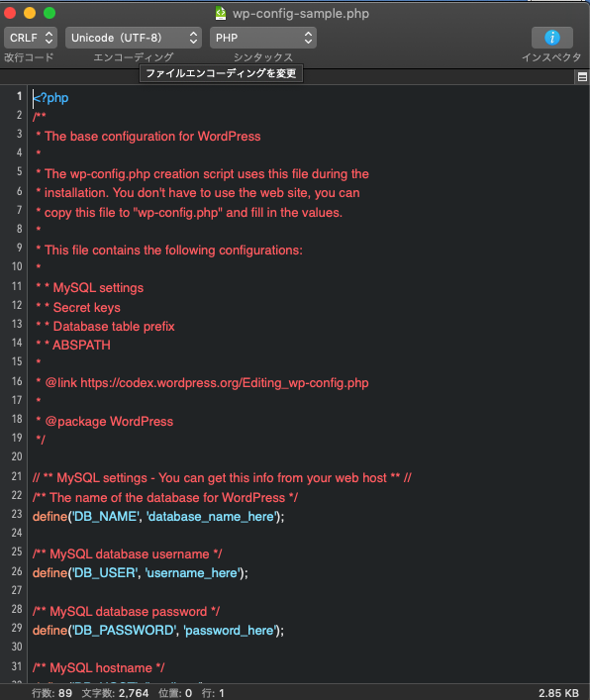Click the yellow minimize window button

(x=30, y=13)
